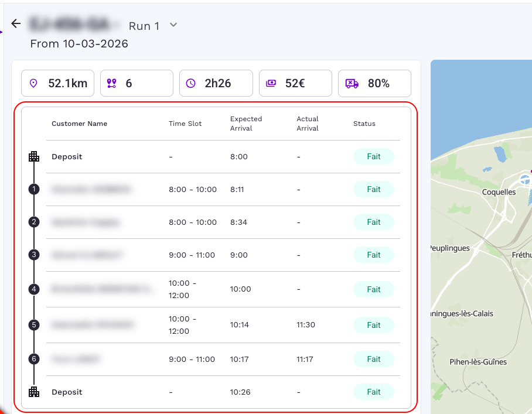The width and height of the screenshot is (532, 414).
Task: Click the 11:30 actual arrival cell
Action: click(306, 325)
